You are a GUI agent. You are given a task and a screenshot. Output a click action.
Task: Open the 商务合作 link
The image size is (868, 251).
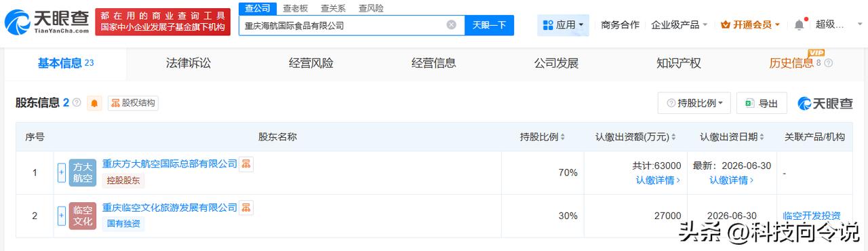click(x=620, y=24)
